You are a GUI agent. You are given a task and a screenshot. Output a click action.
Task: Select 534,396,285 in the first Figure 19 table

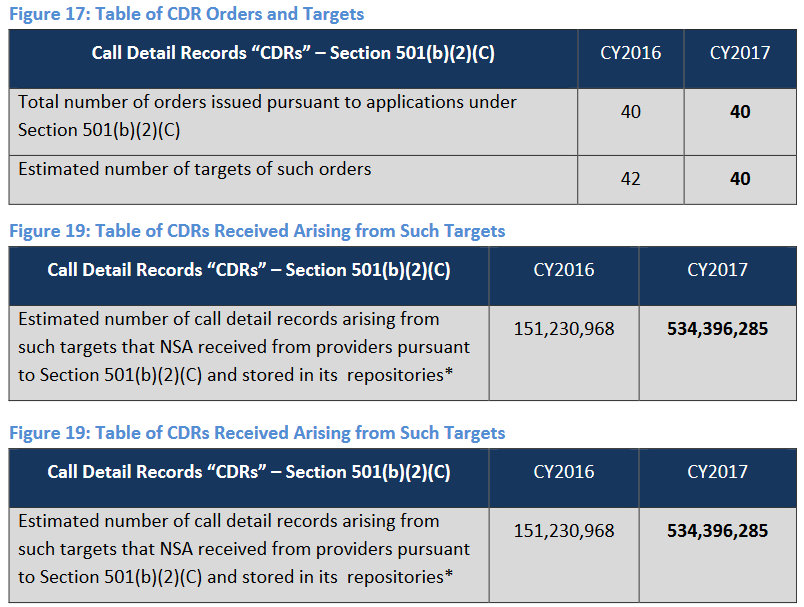click(717, 328)
